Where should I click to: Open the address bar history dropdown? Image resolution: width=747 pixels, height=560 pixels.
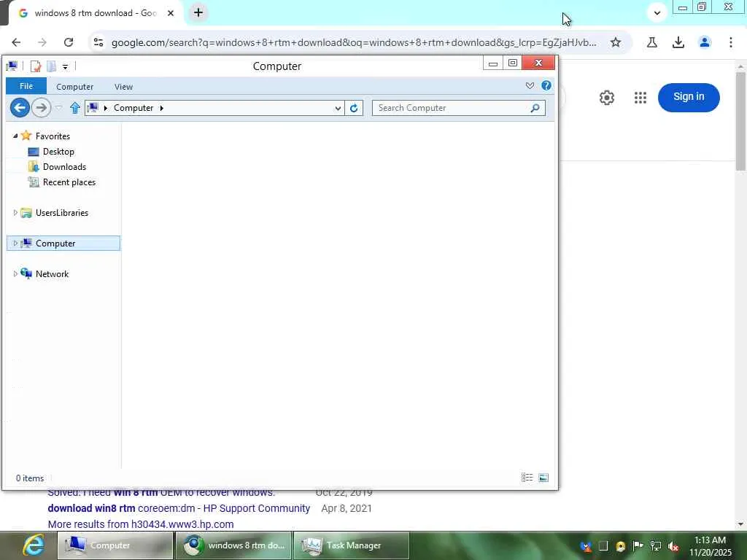pyautogui.click(x=338, y=108)
